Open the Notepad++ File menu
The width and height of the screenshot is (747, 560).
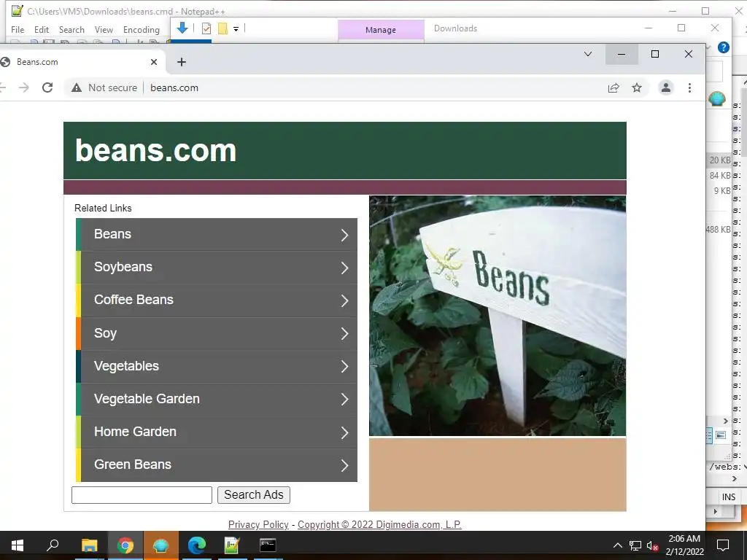coord(18,29)
